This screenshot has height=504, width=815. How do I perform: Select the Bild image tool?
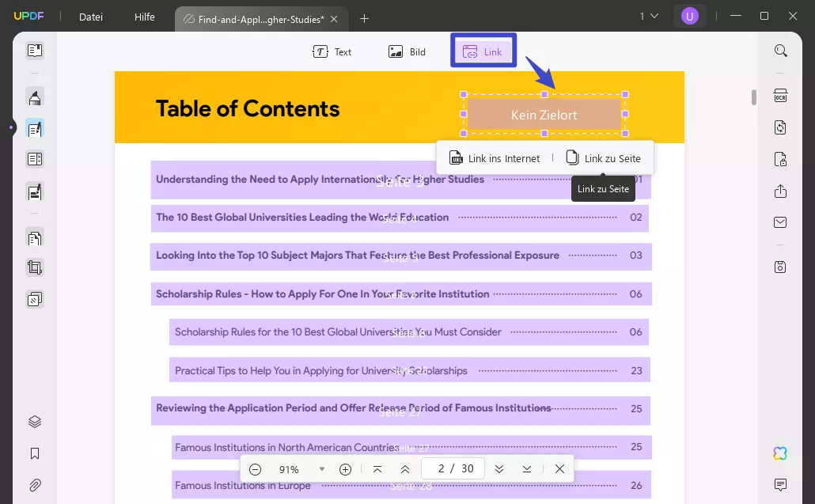coord(407,52)
